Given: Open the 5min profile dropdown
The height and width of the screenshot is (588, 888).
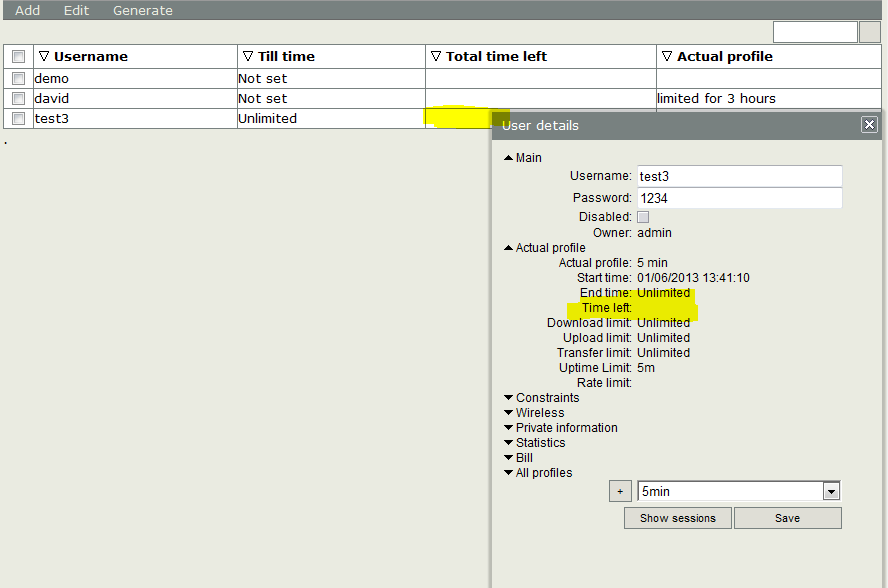Looking at the screenshot, I should (x=831, y=491).
